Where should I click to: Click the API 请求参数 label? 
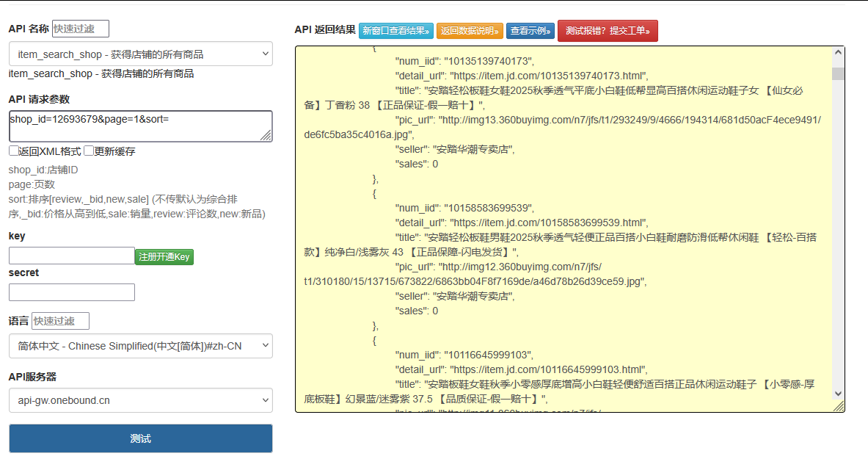click(x=40, y=99)
